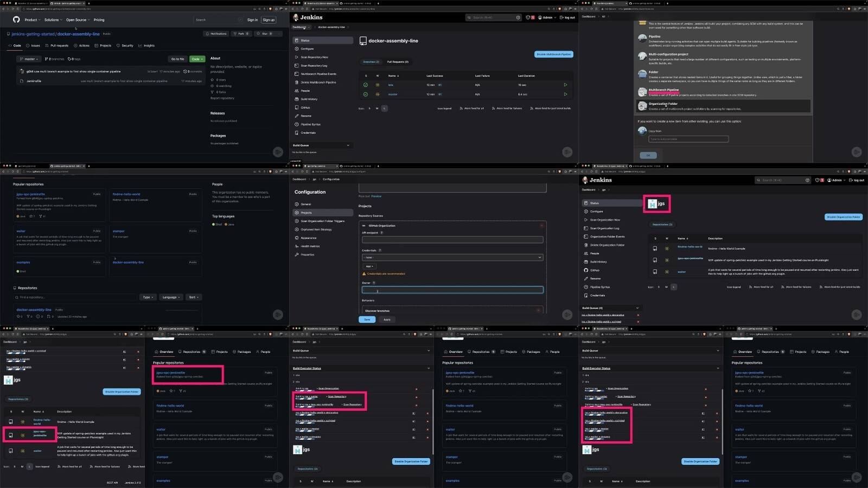Click the GitHub logo in the repository page header
This screenshot has height=488, width=868.
(16, 20)
